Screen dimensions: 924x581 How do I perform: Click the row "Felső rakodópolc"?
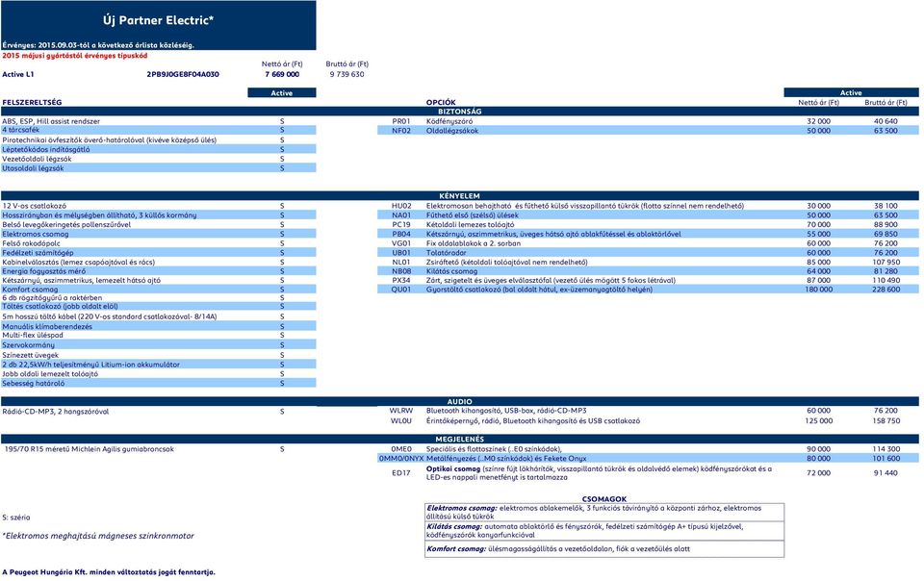click(159, 243)
